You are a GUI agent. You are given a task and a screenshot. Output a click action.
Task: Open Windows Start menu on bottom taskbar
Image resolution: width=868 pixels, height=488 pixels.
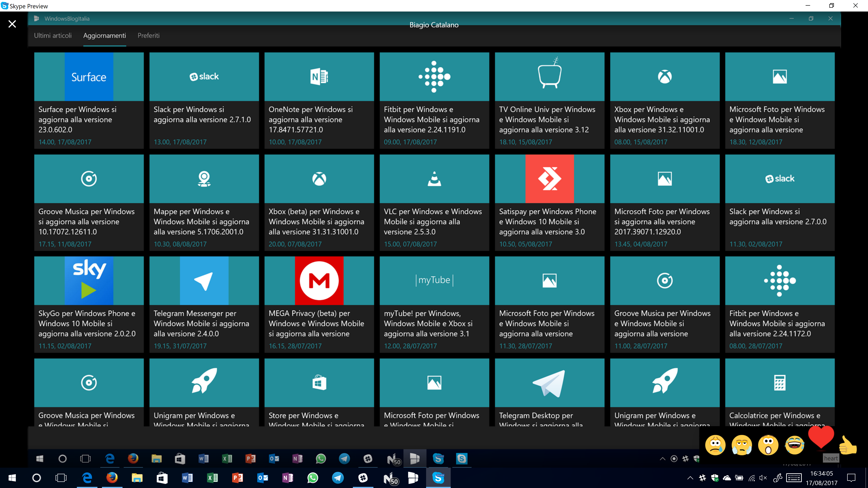(12, 478)
